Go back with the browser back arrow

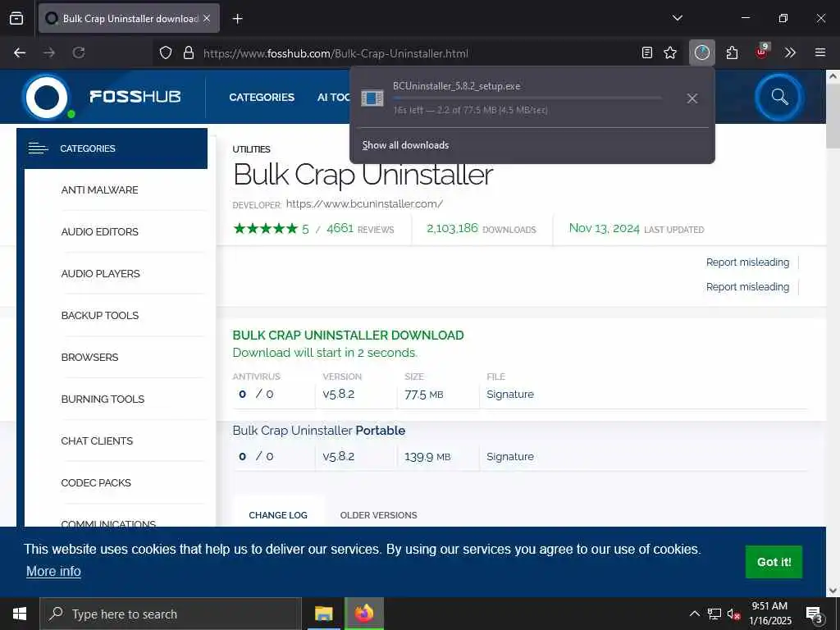point(20,52)
